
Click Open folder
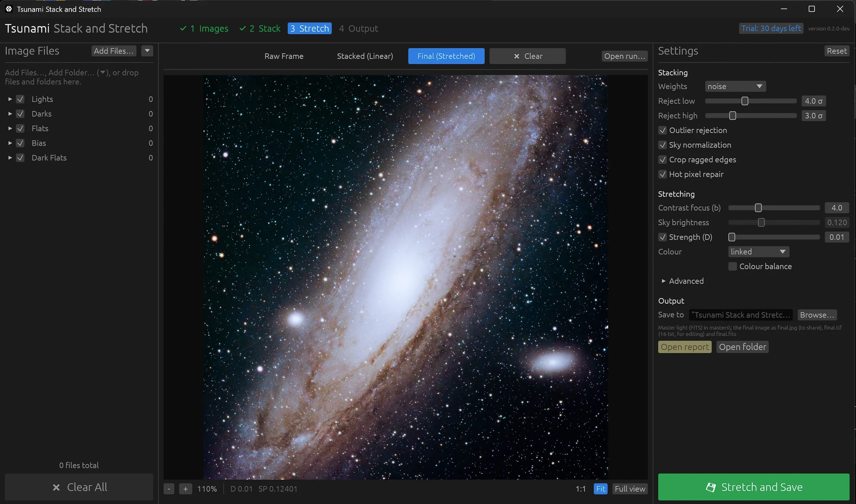point(742,347)
